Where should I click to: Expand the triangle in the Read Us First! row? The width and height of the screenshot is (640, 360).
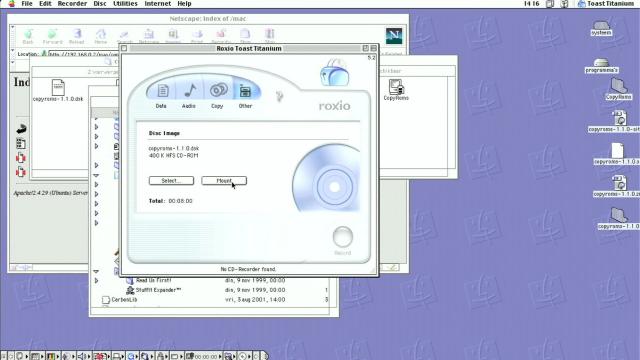pos(96,281)
